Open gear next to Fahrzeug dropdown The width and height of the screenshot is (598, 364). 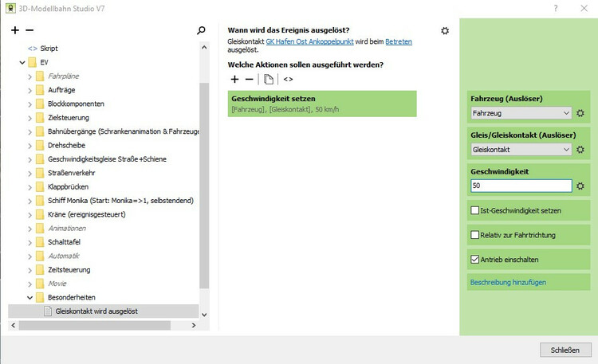tap(580, 113)
